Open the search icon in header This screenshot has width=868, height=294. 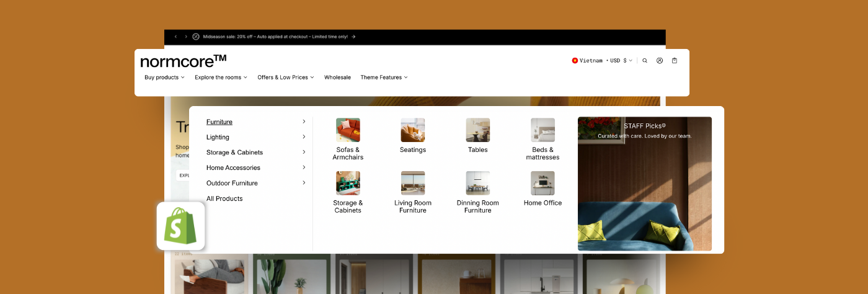click(x=645, y=61)
